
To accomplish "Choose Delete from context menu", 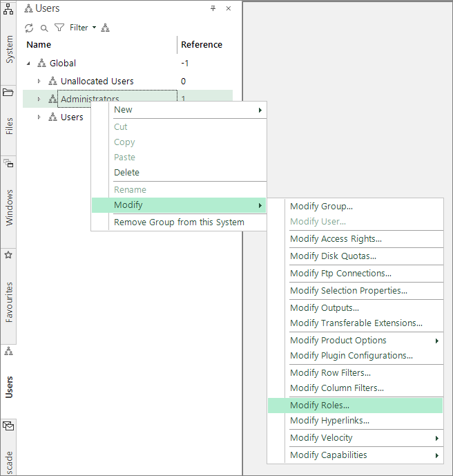I will pos(179,173).
